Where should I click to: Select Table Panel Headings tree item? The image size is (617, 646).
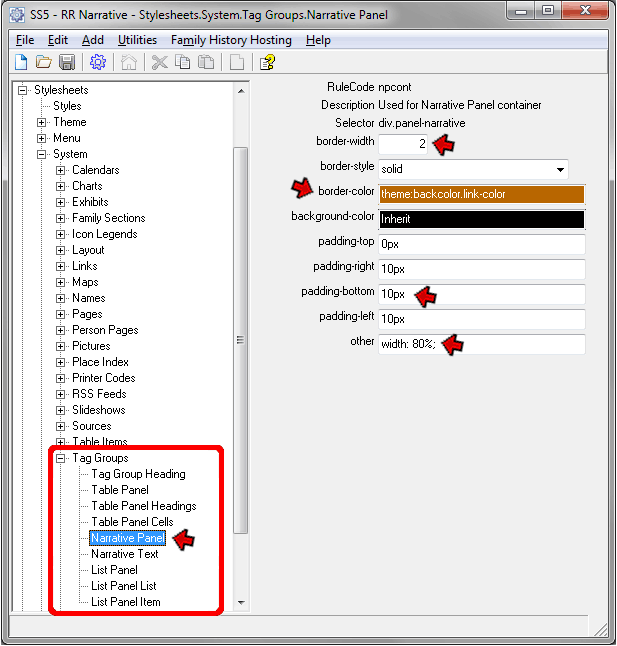coord(144,506)
